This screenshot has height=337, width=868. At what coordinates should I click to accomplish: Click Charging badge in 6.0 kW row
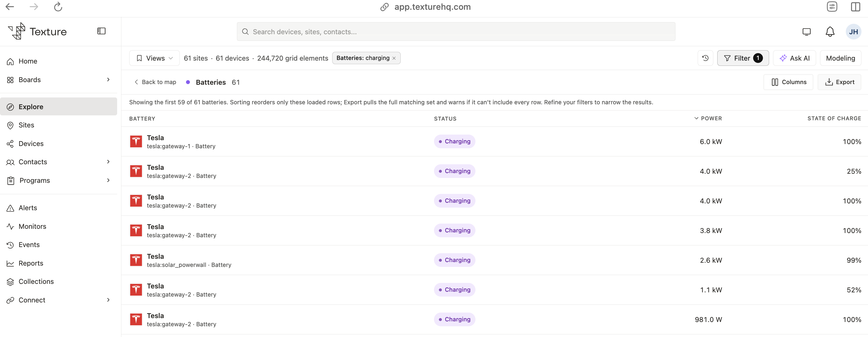tap(455, 142)
